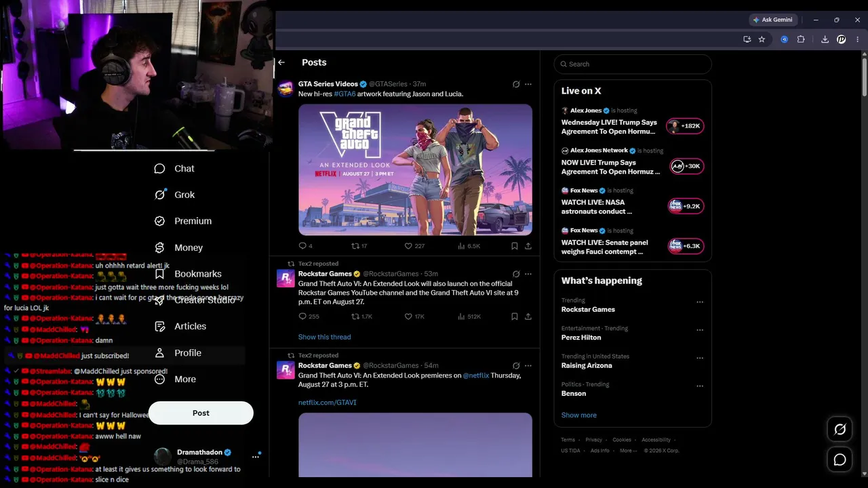Open the floating Grok button

(x=840, y=429)
